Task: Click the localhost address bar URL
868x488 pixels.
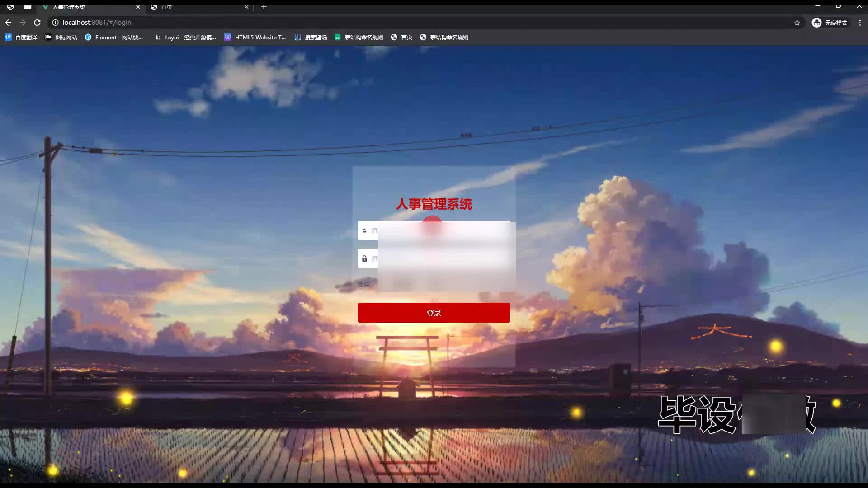Action: (97, 23)
